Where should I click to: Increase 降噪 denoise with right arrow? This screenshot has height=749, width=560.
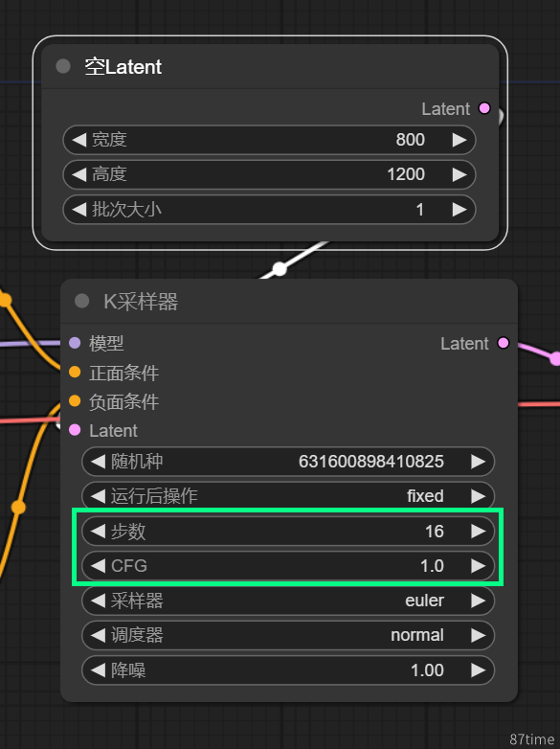478,670
